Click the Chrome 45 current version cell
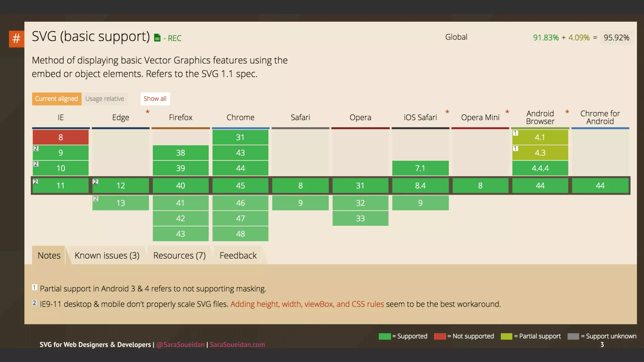Screen dimensions: 644x362 pyautogui.click(x=240, y=186)
